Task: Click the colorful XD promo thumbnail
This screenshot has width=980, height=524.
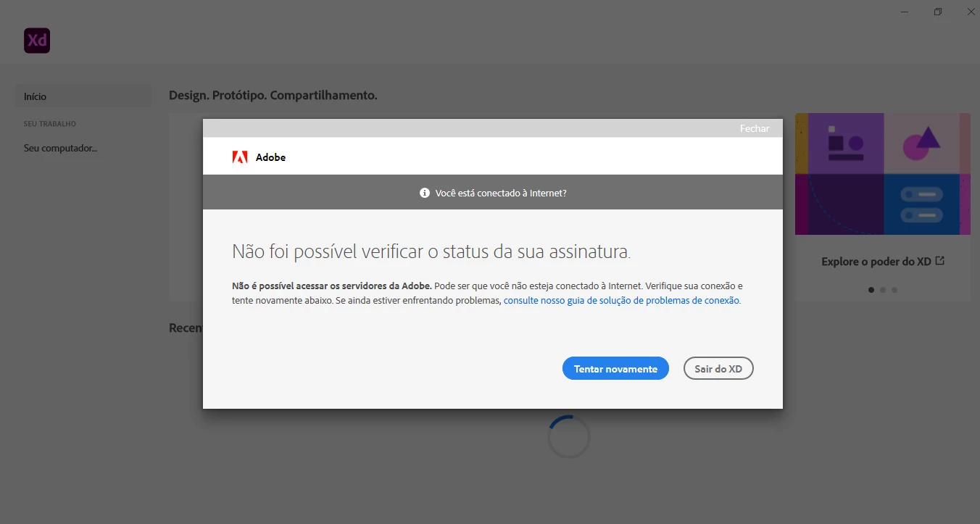Action: click(x=883, y=174)
